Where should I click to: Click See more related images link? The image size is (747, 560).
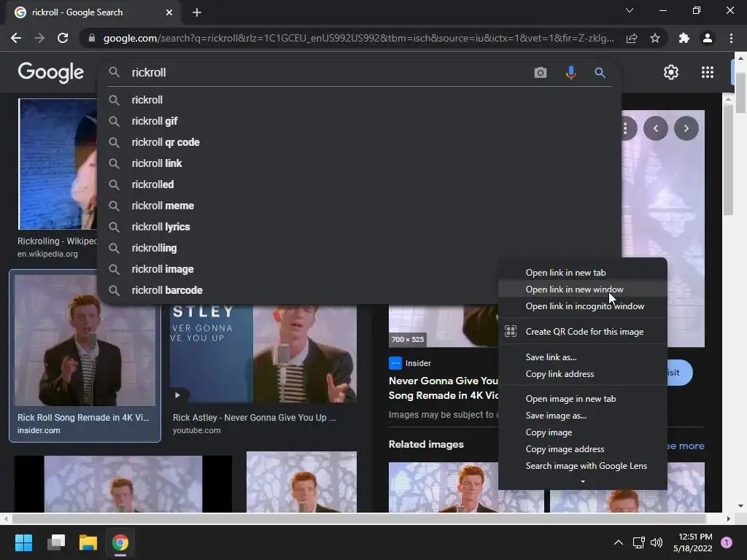[x=685, y=446]
